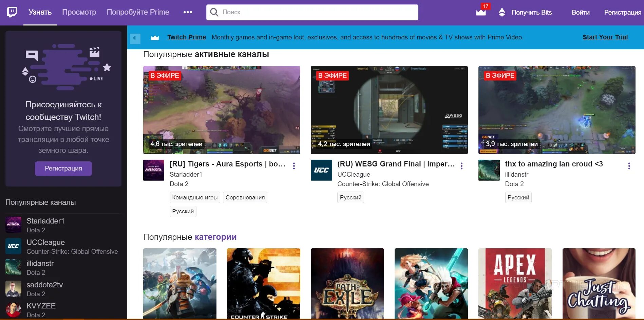Screen dimensions: 644x320
Task: Click Starladder1 channel name under stream
Action: point(186,175)
